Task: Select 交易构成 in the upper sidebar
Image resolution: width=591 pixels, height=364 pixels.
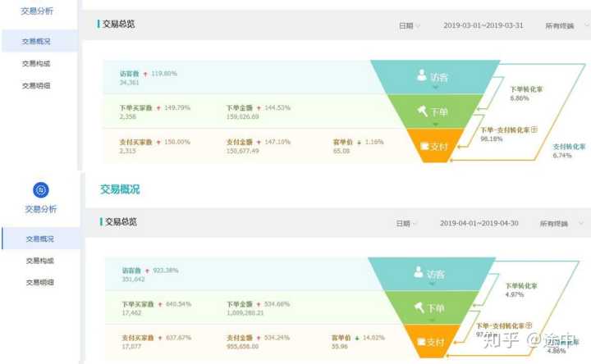Action: pos(36,63)
